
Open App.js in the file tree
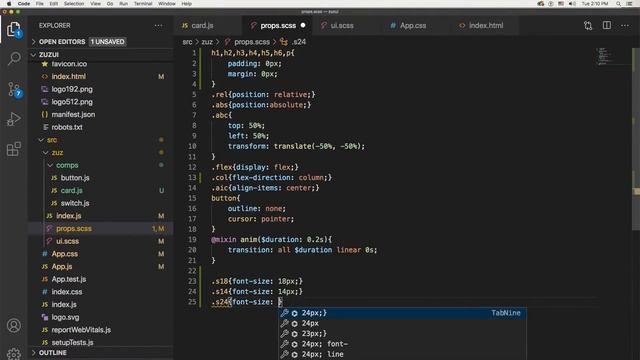[62, 266]
